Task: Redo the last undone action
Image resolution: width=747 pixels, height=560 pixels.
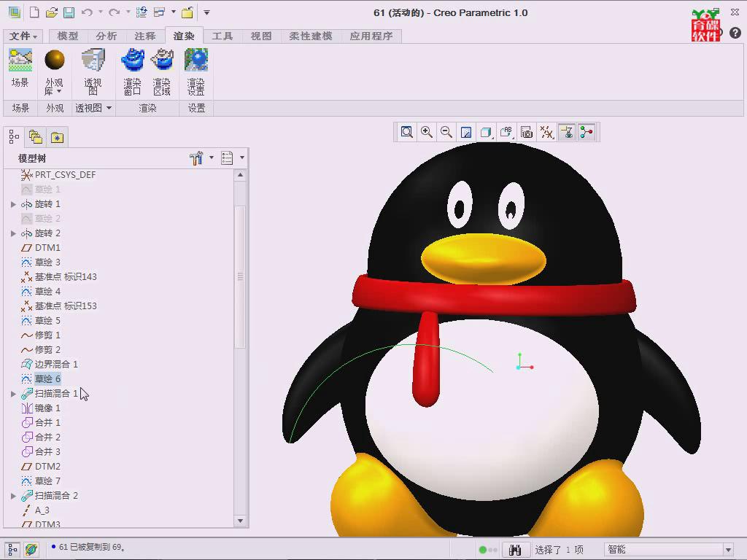Action: (114, 12)
